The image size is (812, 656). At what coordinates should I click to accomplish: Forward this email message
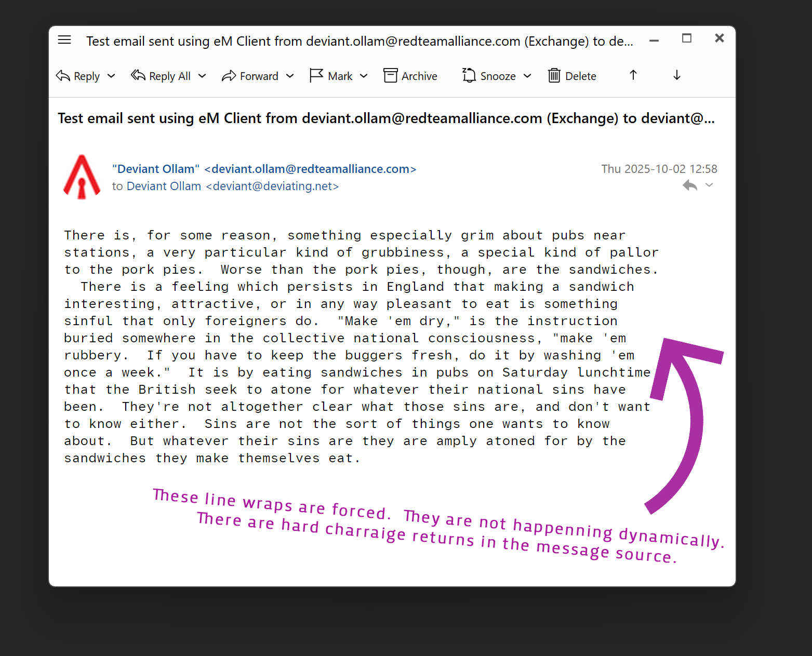click(250, 76)
